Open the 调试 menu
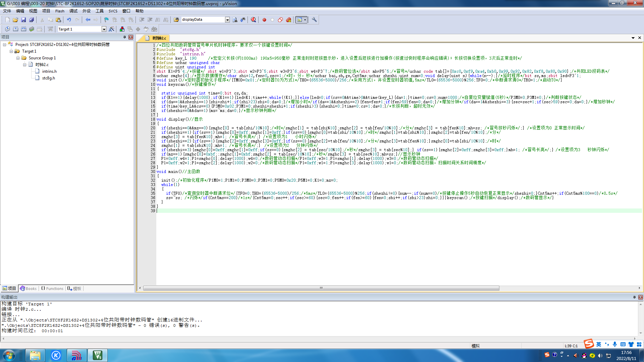644x362 pixels. [x=73, y=11]
